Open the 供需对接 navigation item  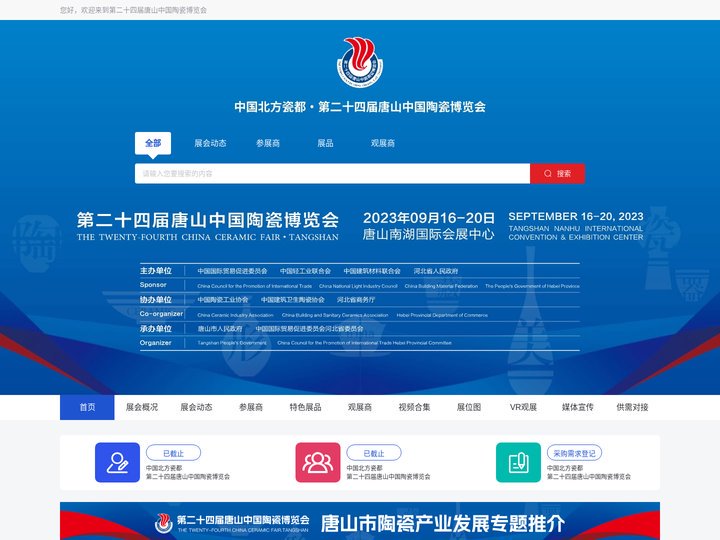click(632, 407)
